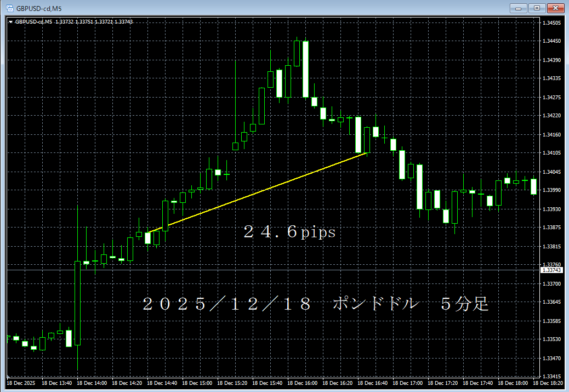Select the yellow trend line

tap(258, 193)
